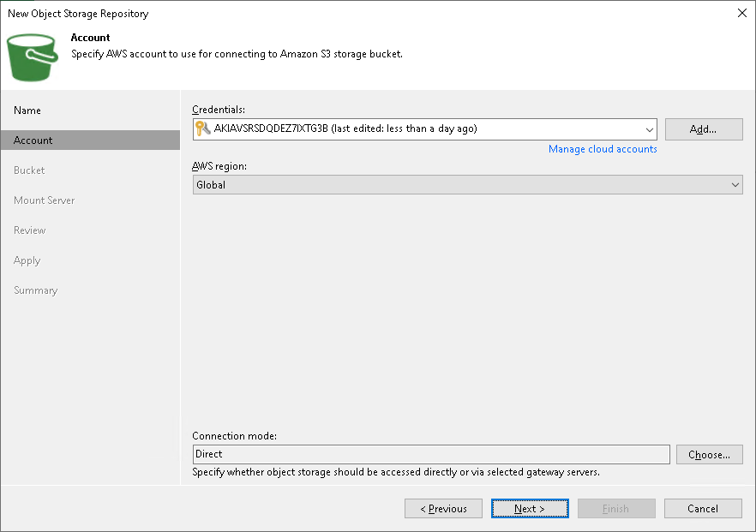
Task: Click the Choose button for connection mode
Action: (709, 454)
